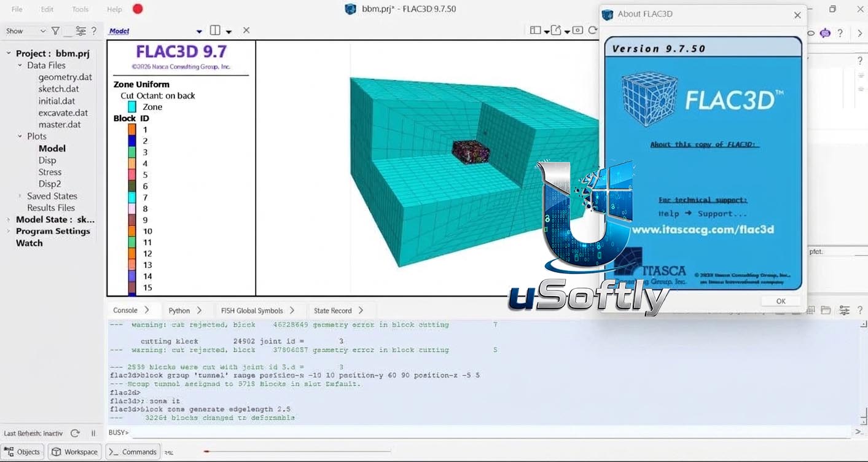The width and height of the screenshot is (868, 462).
Task: Select the Watch tree item
Action: coord(29,243)
